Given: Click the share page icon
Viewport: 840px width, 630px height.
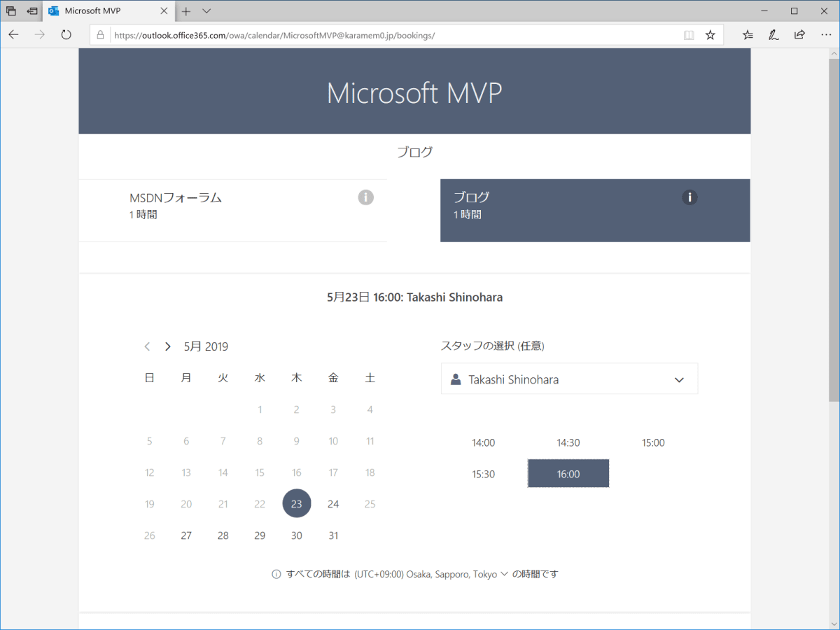Looking at the screenshot, I should pos(799,34).
